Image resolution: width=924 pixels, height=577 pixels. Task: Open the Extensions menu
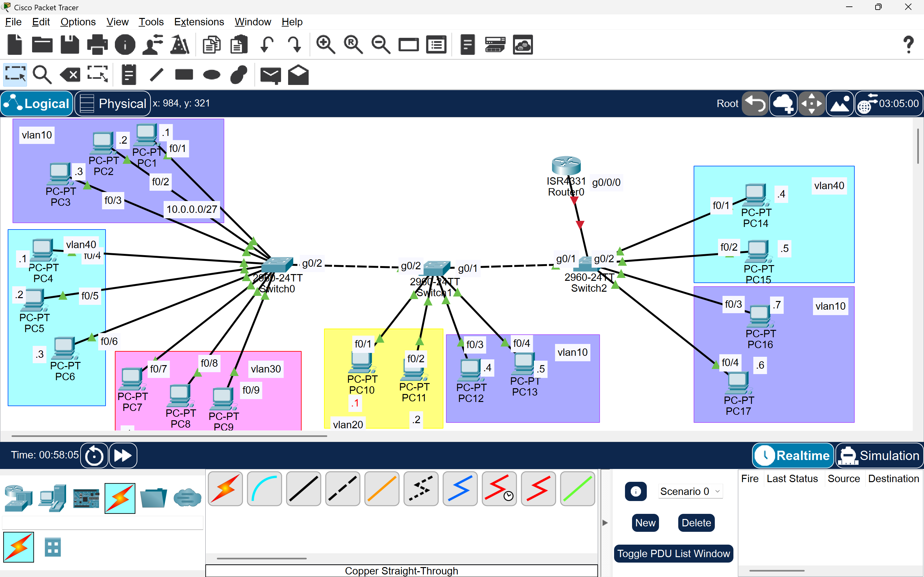199,22
